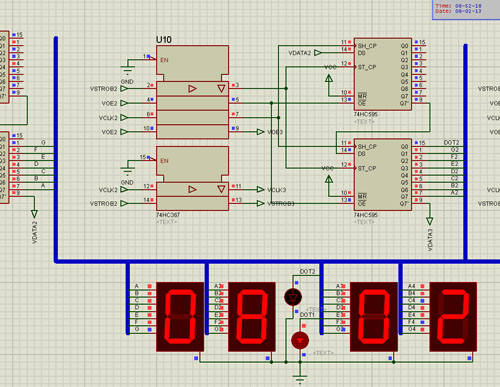
Task: Select the G2 wire label on the right bus
Action: pyautogui.click(x=455, y=150)
